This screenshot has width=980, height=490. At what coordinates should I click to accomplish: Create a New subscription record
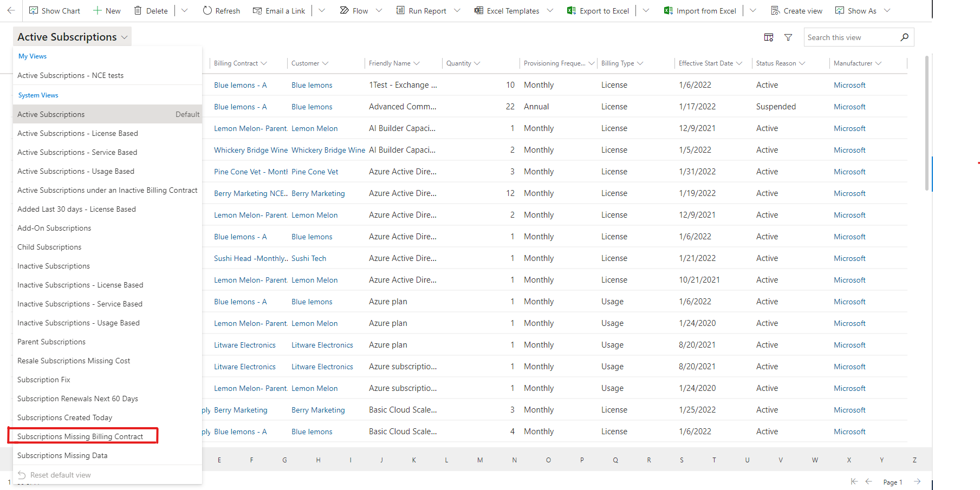107,11
